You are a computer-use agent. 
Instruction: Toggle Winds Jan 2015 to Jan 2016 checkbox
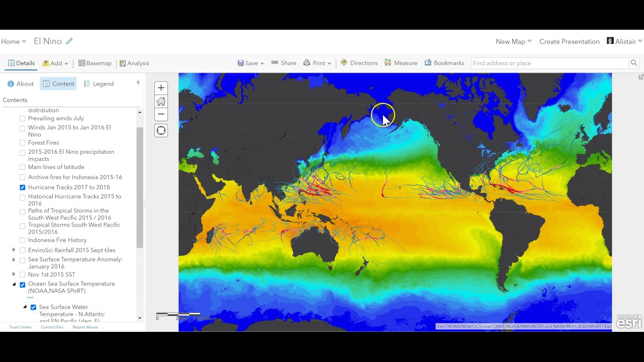coord(22,128)
